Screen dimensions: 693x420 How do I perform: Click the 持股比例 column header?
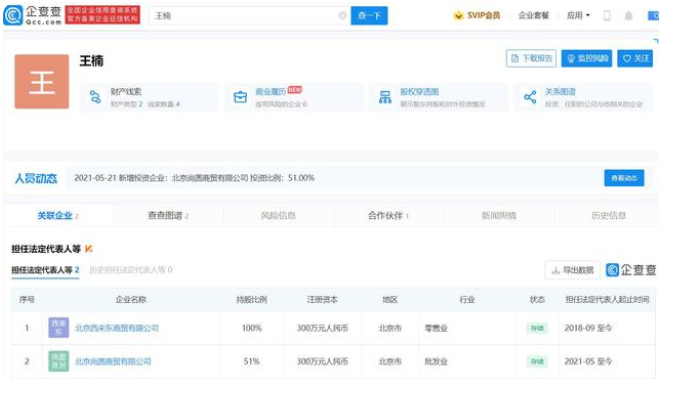click(x=251, y=300)
